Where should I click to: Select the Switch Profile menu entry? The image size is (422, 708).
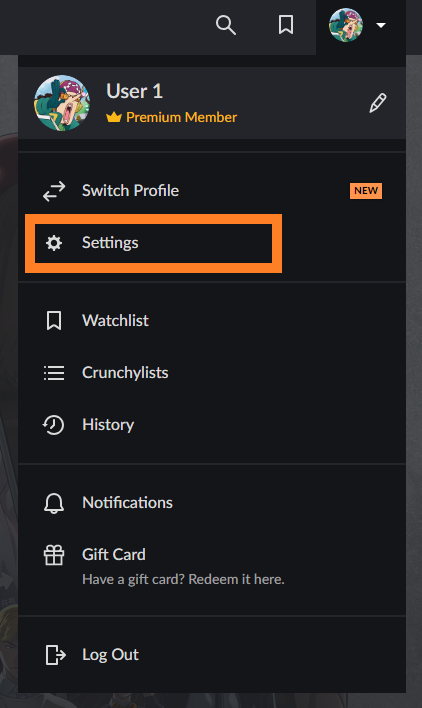click(212, 191)
